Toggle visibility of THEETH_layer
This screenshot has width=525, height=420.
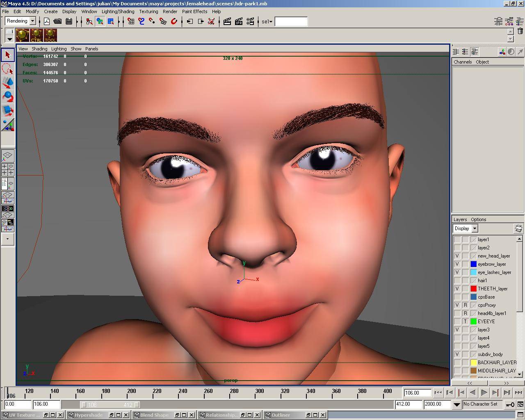click(457, 289)
